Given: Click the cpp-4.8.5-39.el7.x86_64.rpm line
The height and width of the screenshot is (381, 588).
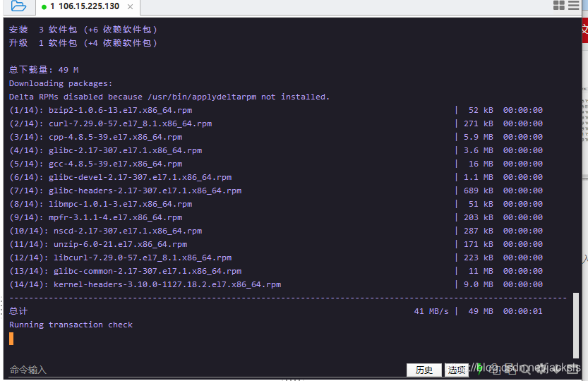Looking at the screenshot, I should 276,138.
